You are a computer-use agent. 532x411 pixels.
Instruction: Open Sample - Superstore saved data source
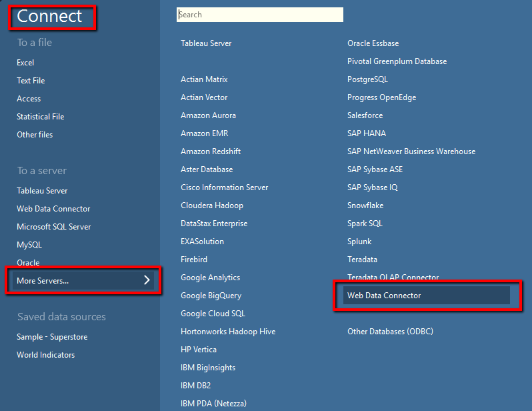click(52, 337)
